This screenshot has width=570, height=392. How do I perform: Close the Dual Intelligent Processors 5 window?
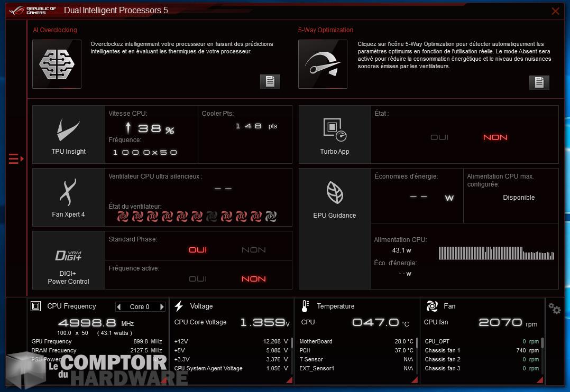tap(555, 11)
